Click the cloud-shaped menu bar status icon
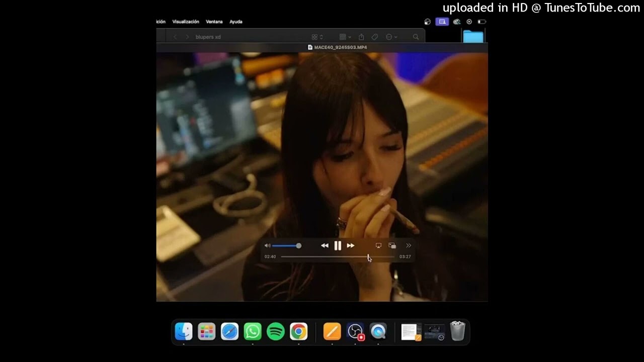The width and height of the screenshot is (644, 362). 457,22
